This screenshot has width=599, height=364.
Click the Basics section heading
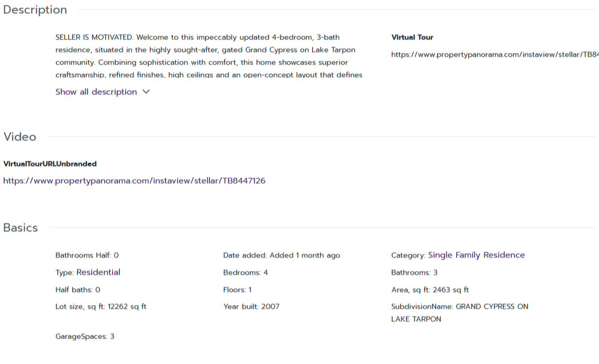[x=20, y=228]
